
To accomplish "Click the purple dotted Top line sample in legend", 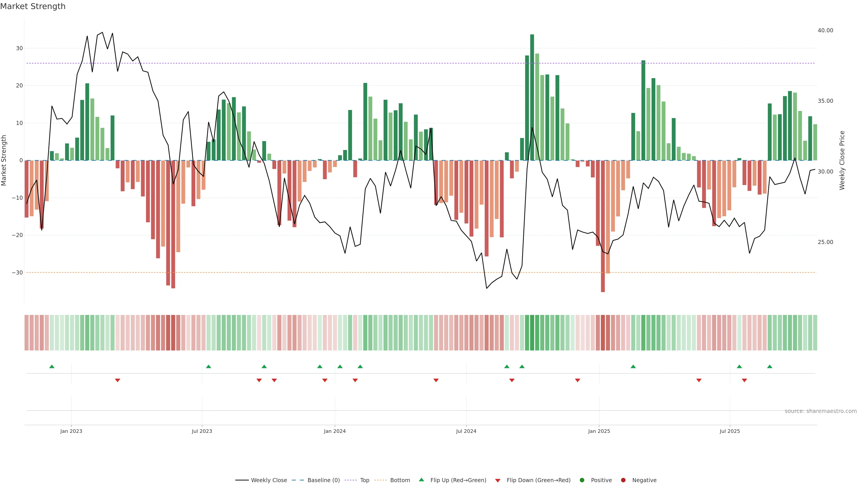I will 351,480.
